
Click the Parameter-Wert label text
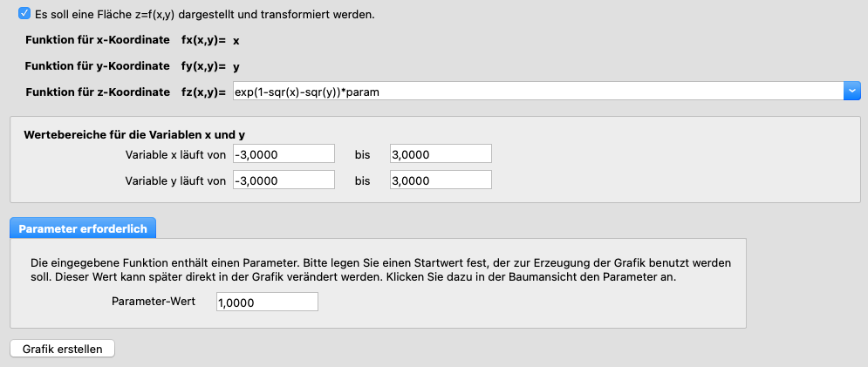153,302
